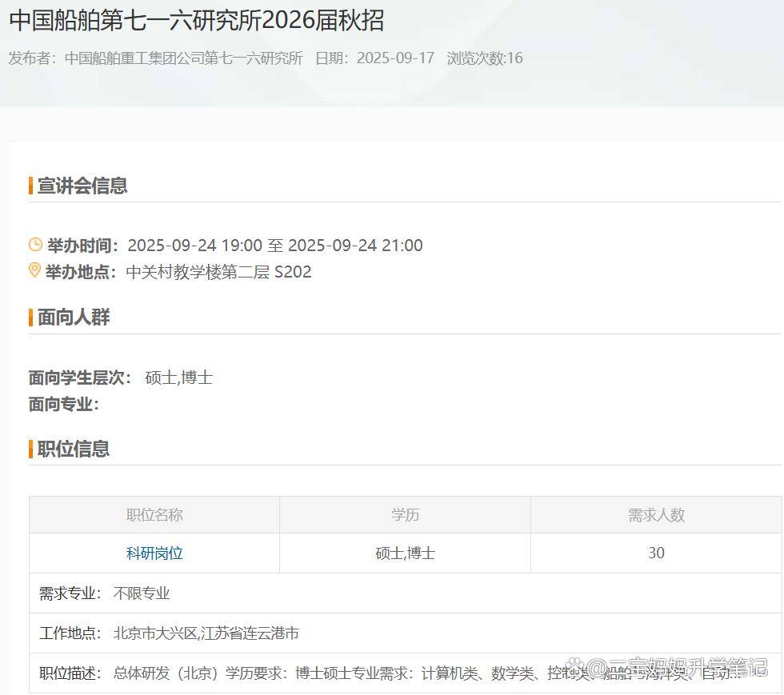This screenshot has width=784, height=695.
Task: Select the event time 2025-09-24 19:00 text
Action: point(194,246)
